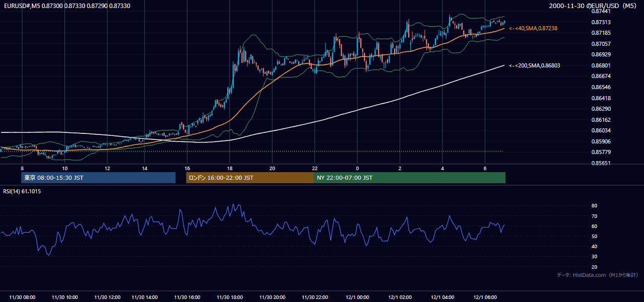Screen dimensions: 644x302
Task: Click the 11/30 14:00 time label
Action: (x=145, y=297)
